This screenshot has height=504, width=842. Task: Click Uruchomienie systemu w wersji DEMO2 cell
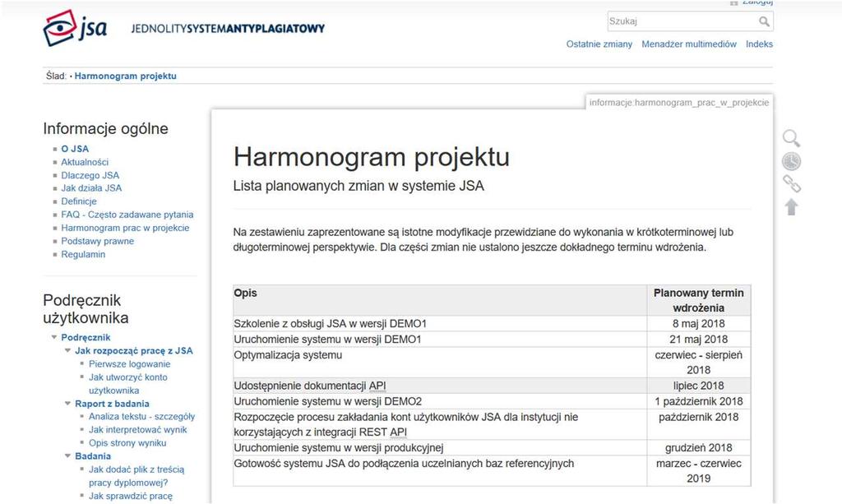[441, 401]
